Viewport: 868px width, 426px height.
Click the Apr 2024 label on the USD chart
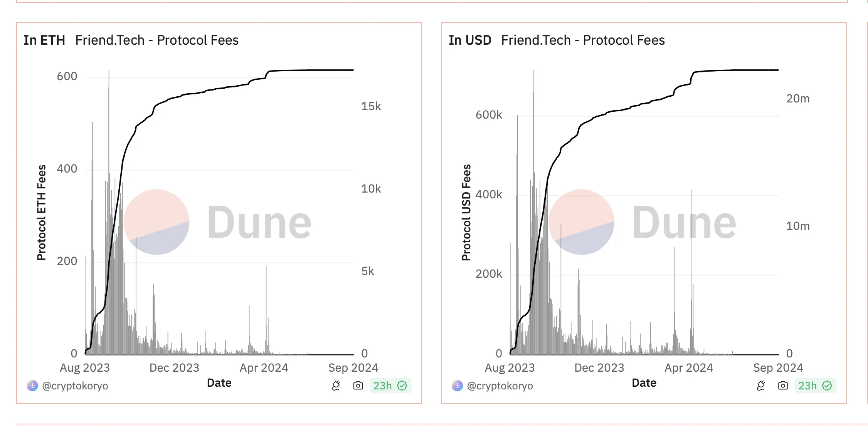[x=689, y=368]
